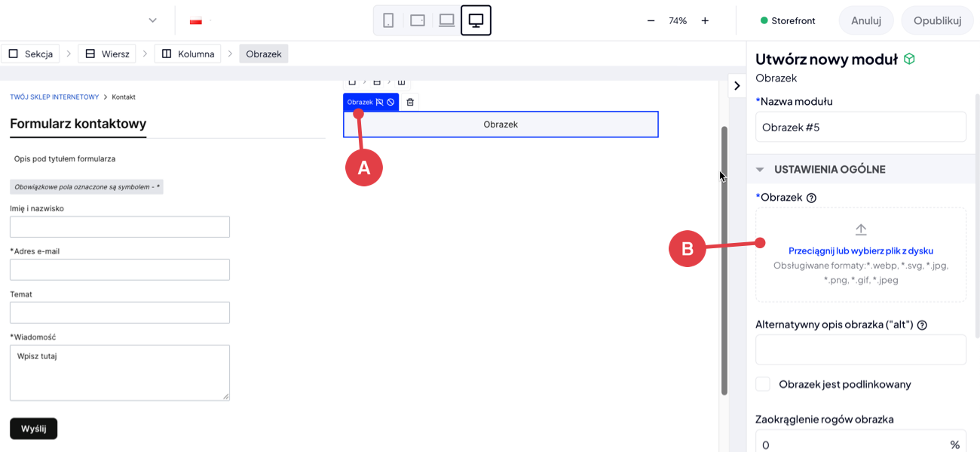
Task: Collapse the Ustawienia ogólne section
Action: coord(760,170)
